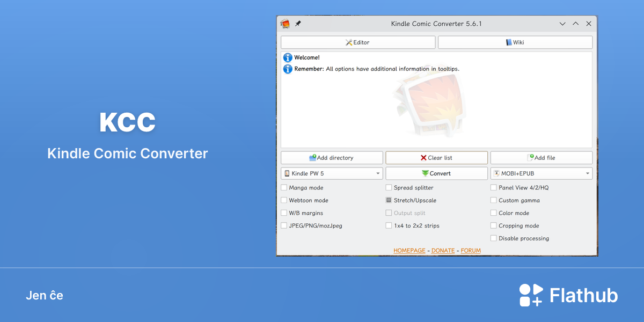Enable Webtoon mode checkbox

(x=284, y=200)
